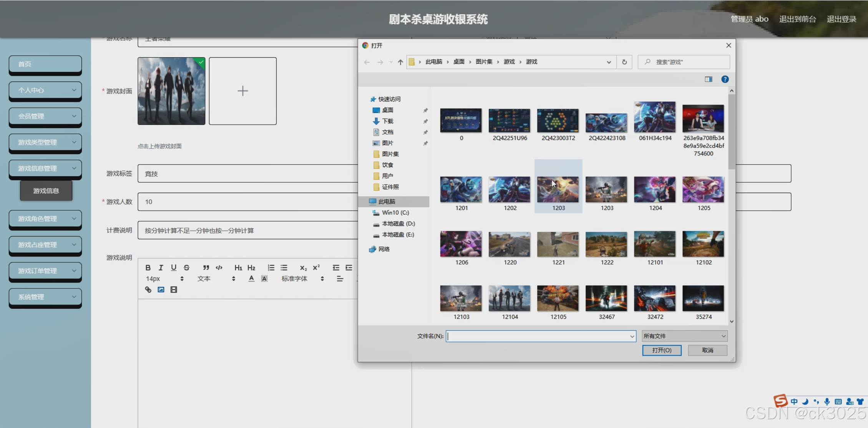Toggle the IME microphone voice input
868x428 pixels.
click(827, 402)
